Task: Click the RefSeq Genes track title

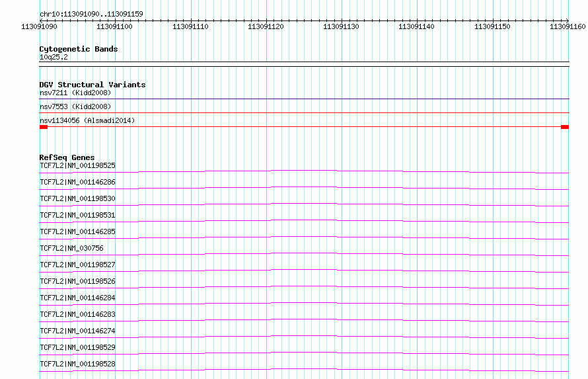Action: coord(67,157)
